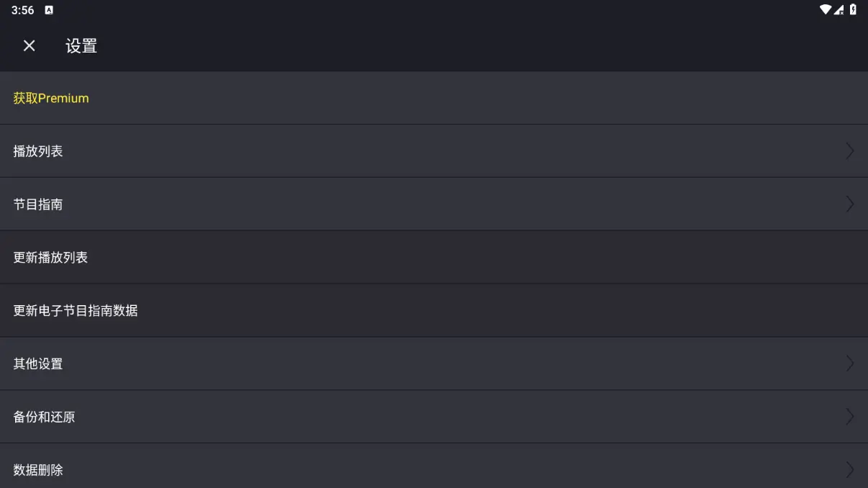The width and height of the screenshot is (868, 488).
Task: Open 备份和还原 options
Action: pos(434,417)
